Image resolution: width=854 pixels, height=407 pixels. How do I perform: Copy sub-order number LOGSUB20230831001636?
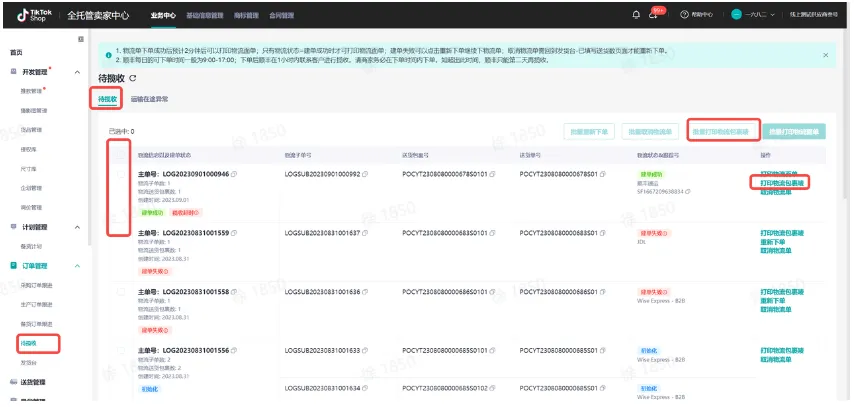365,291
